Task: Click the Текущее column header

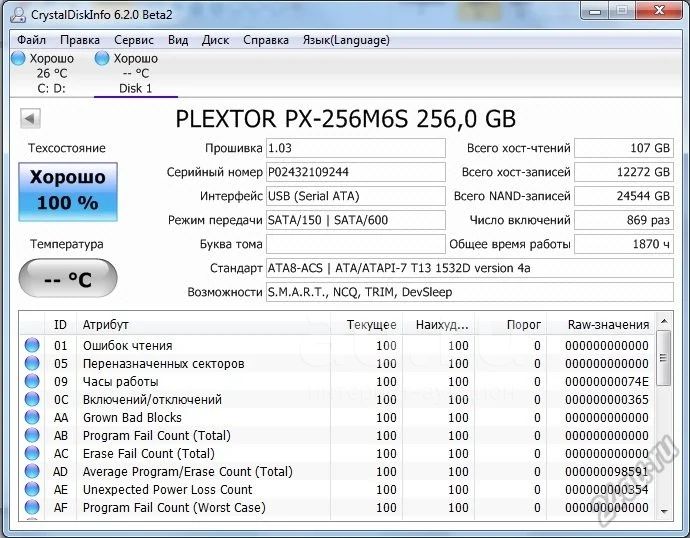Action: click(x=366, y=325)
